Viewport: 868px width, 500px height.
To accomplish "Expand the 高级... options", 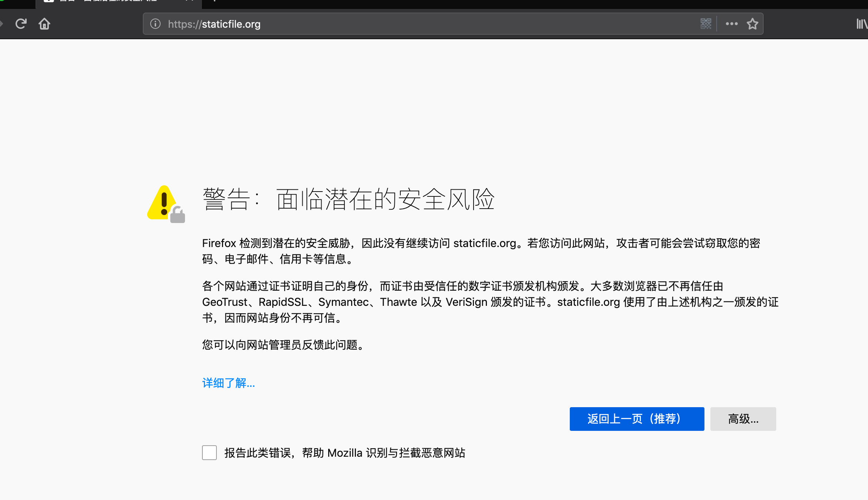I will pyautogui.click(x=743, y=419).
